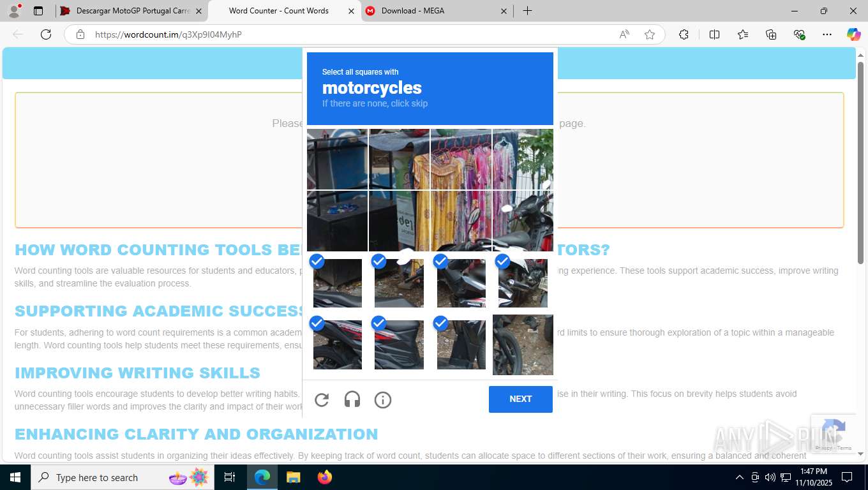The image size is (868, 490).
Task: Select second-row tile with green sign
Action: pyautogui.click(x=399, y=221)
